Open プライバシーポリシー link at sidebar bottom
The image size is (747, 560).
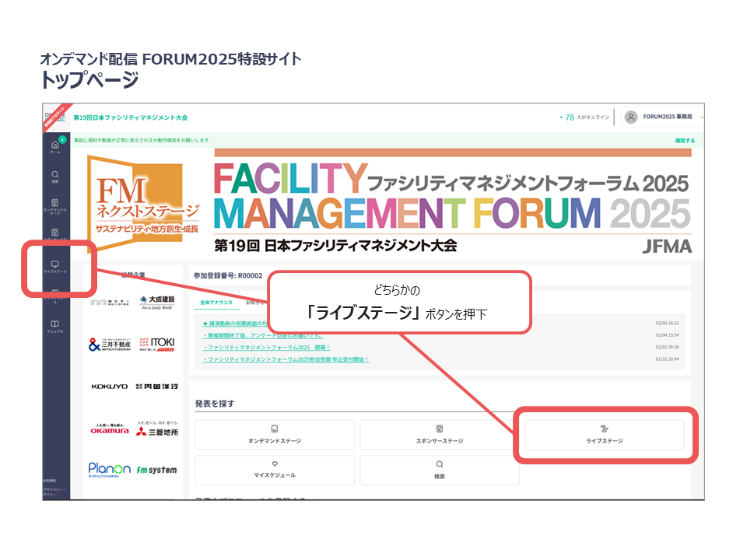pyautogui.click(x=54, y=492)
